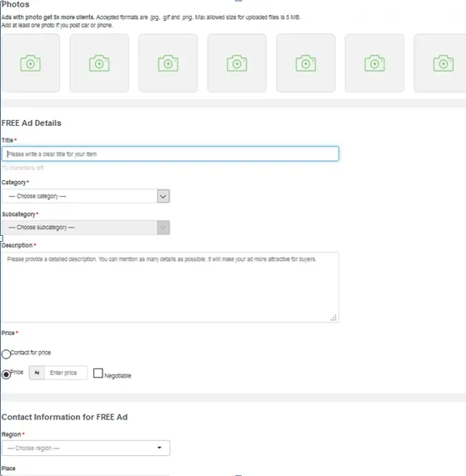Open the Choose region dropdown

pyautogui.click(x=86, y=448)
